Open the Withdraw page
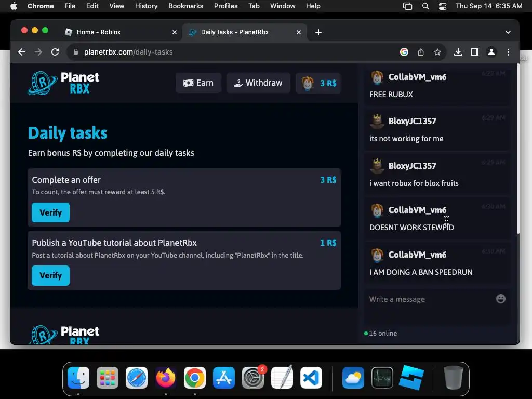Screen dimensions: 532x399 259,83
